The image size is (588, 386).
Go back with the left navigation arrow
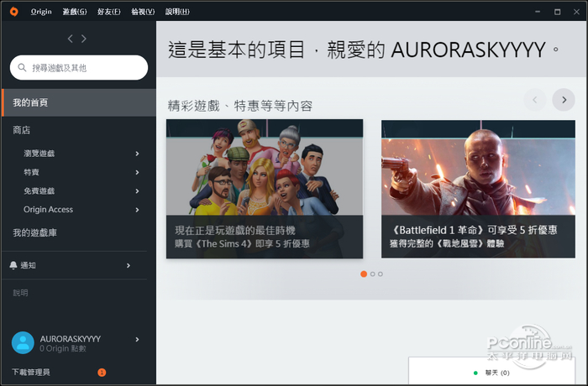(x=70, y=39)
